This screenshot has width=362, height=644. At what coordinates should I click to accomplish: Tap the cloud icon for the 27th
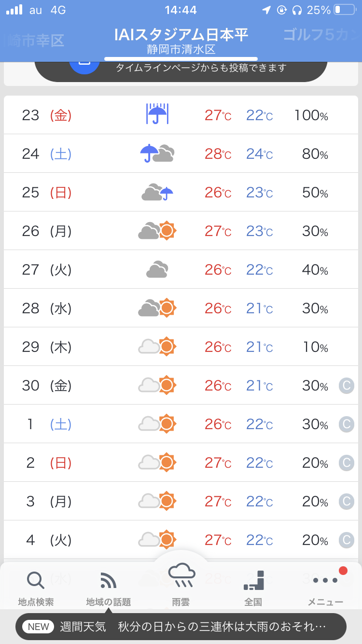tap(157, 269)
